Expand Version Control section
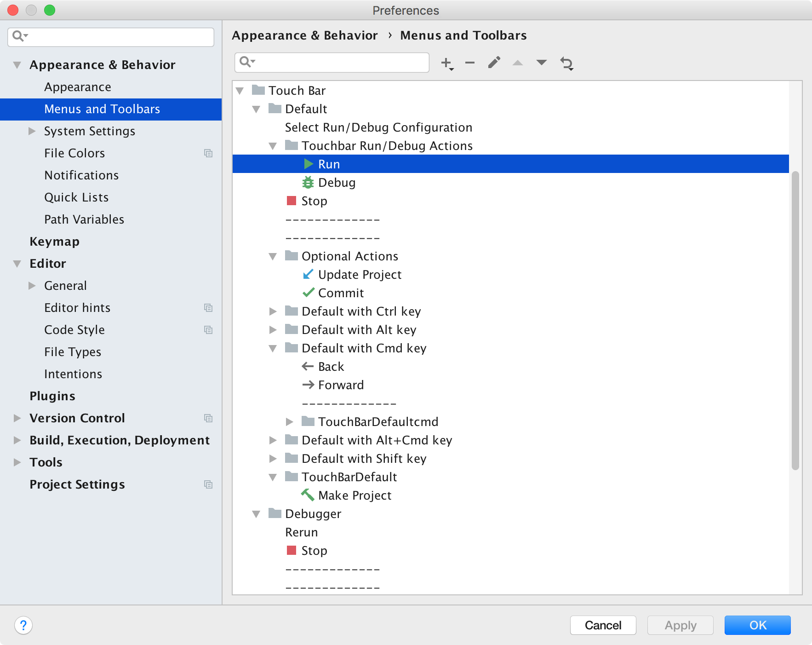The image size is (812, 645). [17, 418]
